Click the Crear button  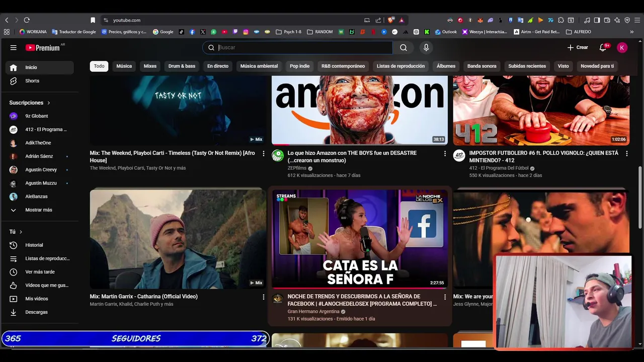(578, 47)
